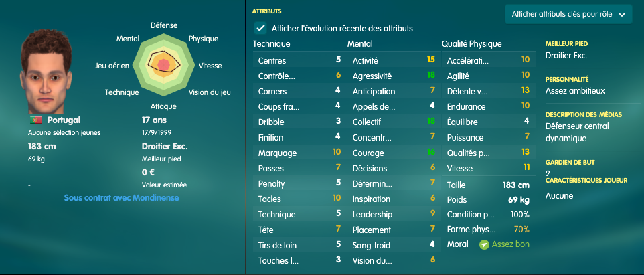644x275 pixels.
Task: Select the Mental column header
Action: coord(359,44)
